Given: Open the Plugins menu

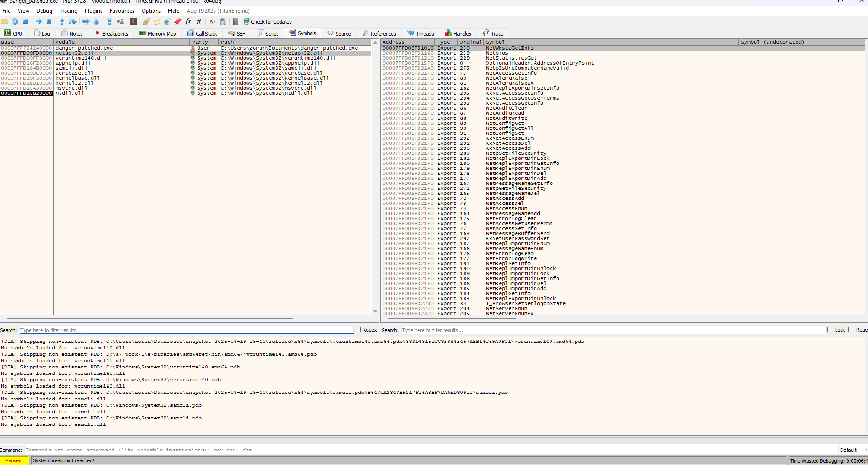Looking at the screenshot, I should coord(93,11).
